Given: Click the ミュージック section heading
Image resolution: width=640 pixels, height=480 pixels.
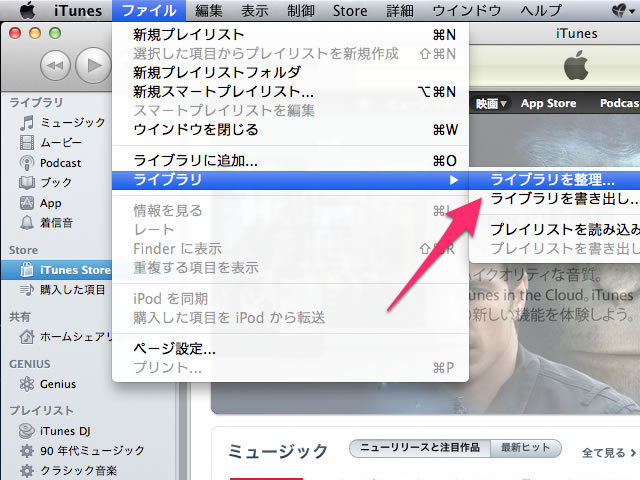Looking at the screenshot, I should coord(278,451).
